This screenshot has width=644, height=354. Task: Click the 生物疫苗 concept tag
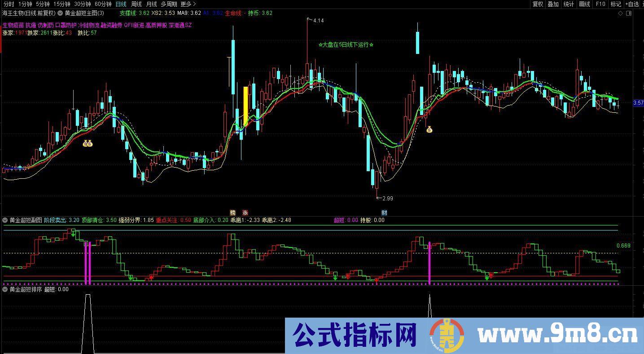point(13,25)
